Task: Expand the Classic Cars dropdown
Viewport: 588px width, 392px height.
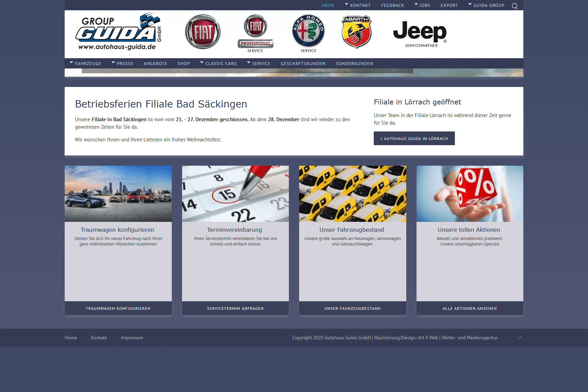Action: (x=219, y=64)
